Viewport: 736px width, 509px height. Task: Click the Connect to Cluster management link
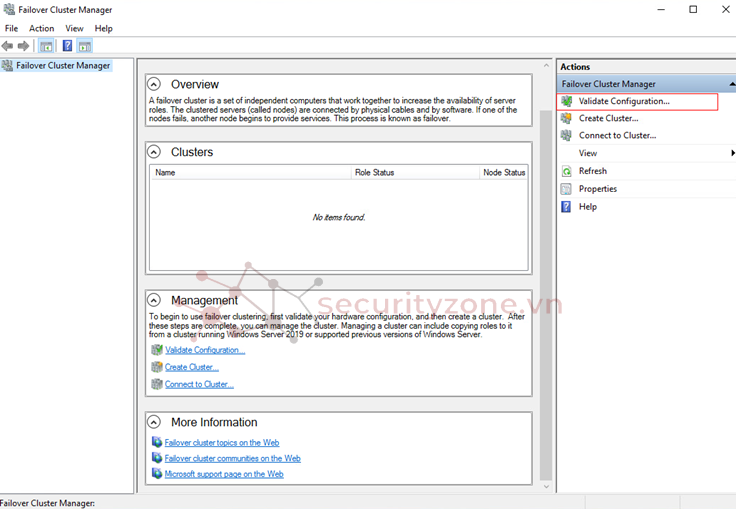(199, 384)
